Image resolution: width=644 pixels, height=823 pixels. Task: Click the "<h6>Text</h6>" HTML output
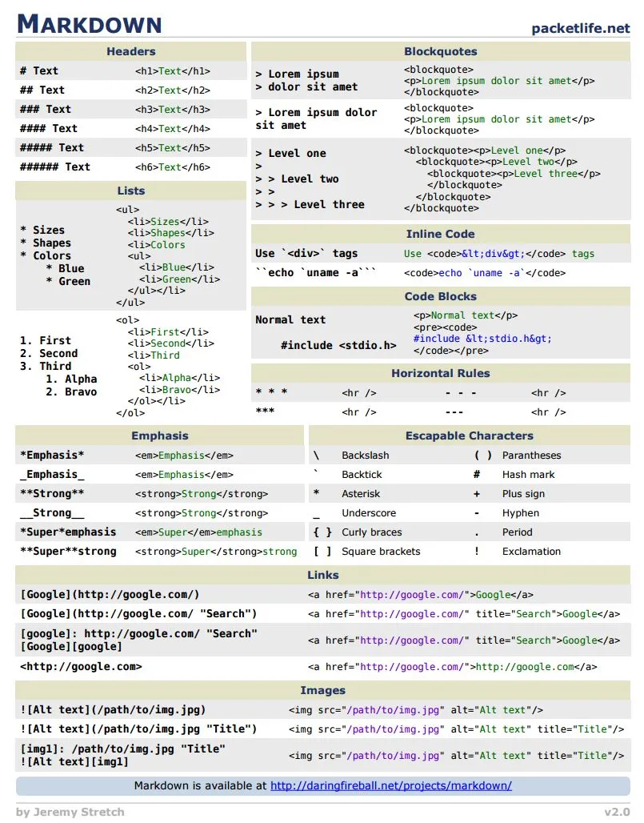click(x=173, y=167)
